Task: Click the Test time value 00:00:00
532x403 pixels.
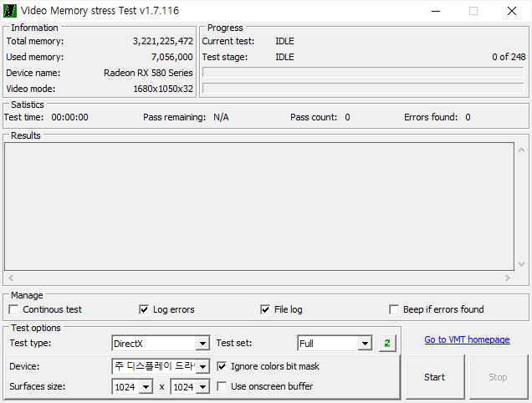Action: (69, 117)
